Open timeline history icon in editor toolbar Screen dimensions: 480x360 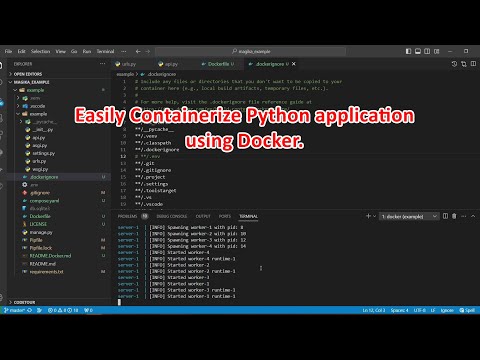(x=454, y=64)
